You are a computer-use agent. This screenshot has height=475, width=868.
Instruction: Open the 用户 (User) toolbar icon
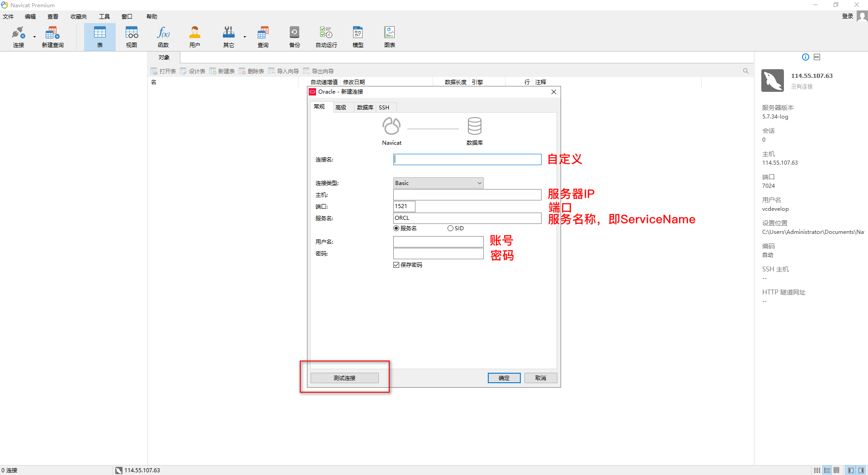[195, 37]
